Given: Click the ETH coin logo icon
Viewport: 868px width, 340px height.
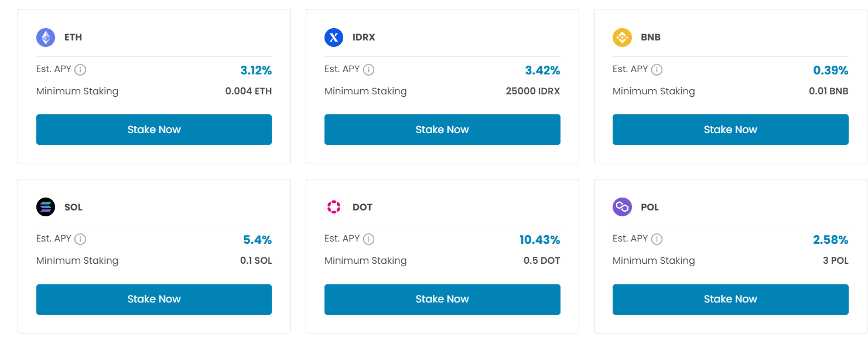Looking at the screenshot, I should (x=46, y=38).
